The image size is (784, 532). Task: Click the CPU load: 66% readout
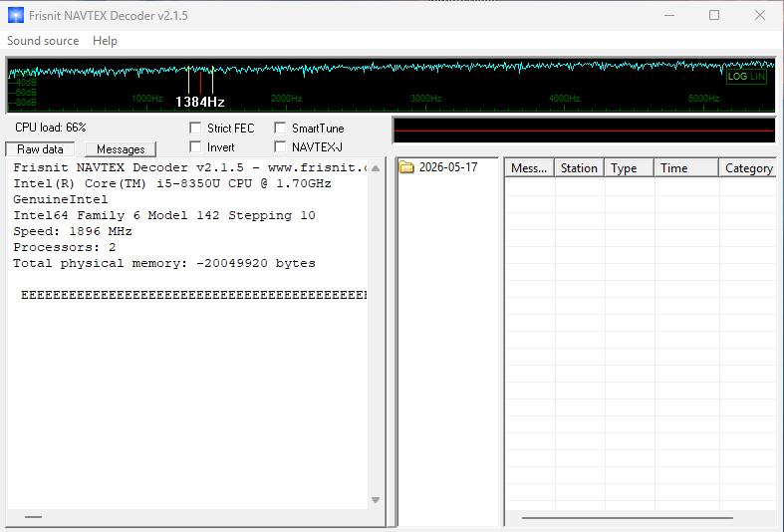click(51, 128)
